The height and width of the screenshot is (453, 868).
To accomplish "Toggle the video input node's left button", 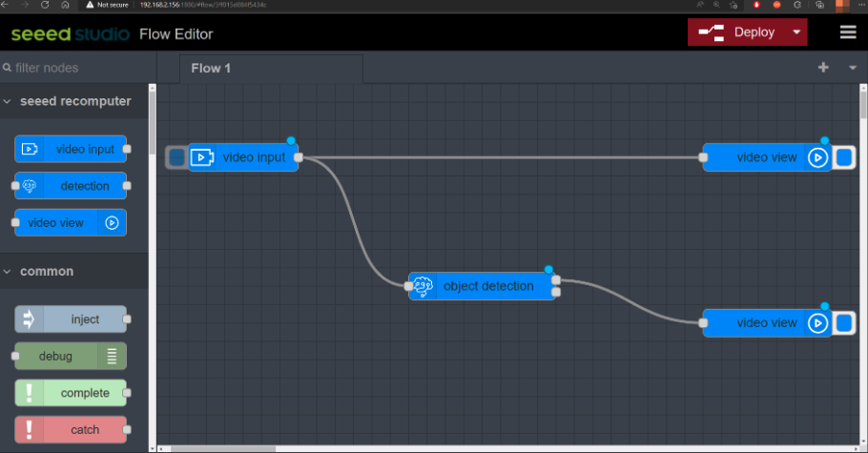I will [176, 157].
